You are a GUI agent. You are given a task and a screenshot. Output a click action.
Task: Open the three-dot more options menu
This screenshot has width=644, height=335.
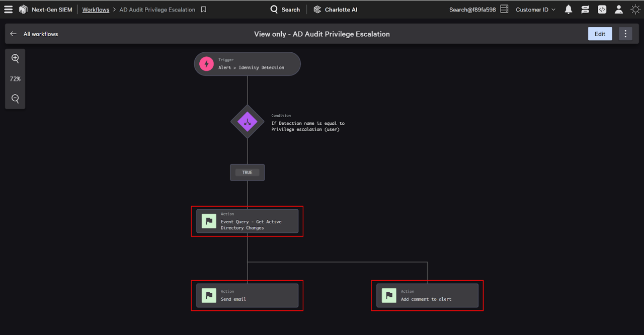(x=625, y=34)
